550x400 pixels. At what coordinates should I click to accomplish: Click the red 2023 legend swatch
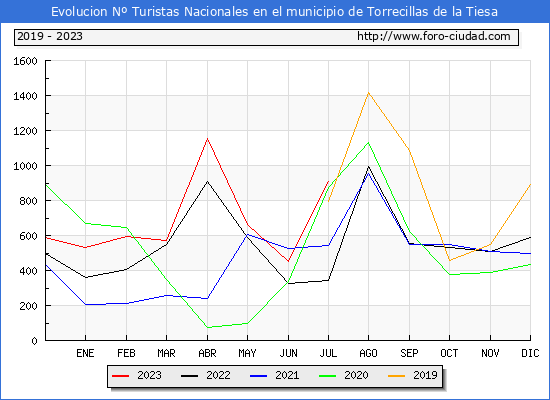coord(120,376)
